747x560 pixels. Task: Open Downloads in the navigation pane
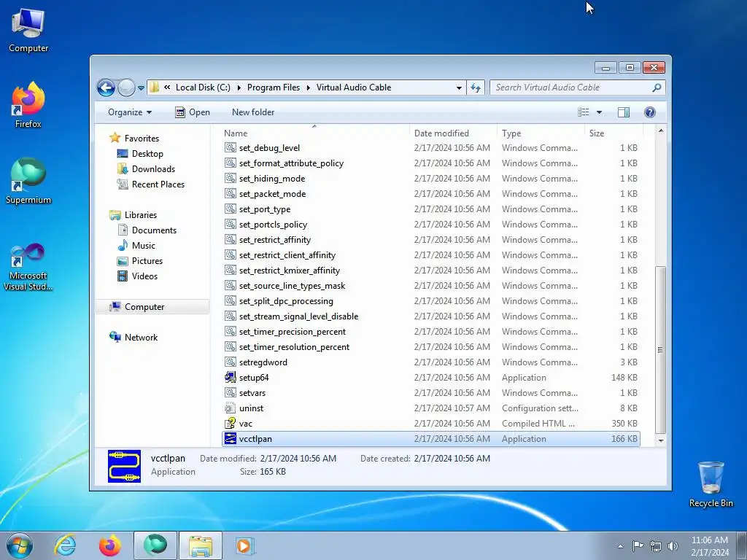point(153,168)
